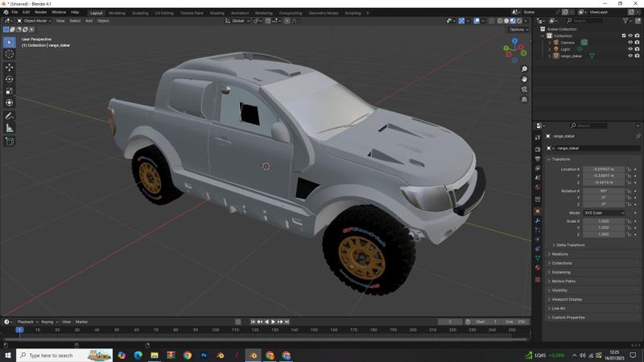Viewport: 644px width, 362px height.
Task: Select the Select Box tool
Action: pos(9,43)
